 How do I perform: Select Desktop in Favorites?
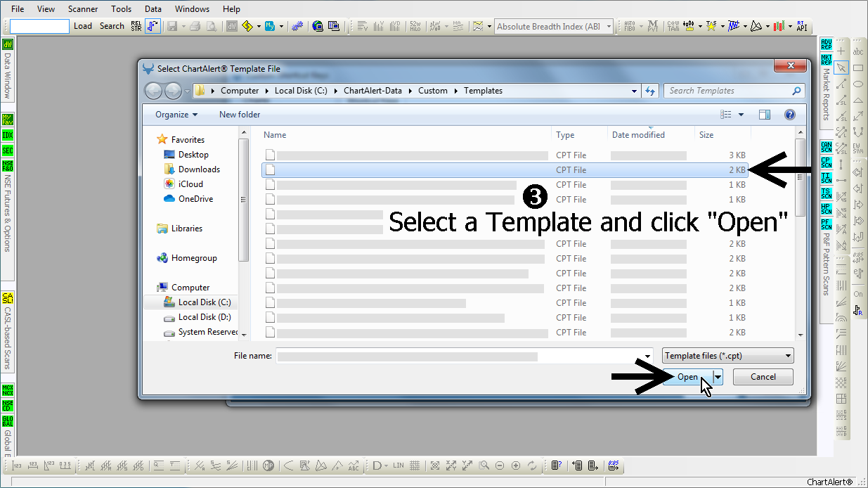pyautogui.click(x=193, y=155)
